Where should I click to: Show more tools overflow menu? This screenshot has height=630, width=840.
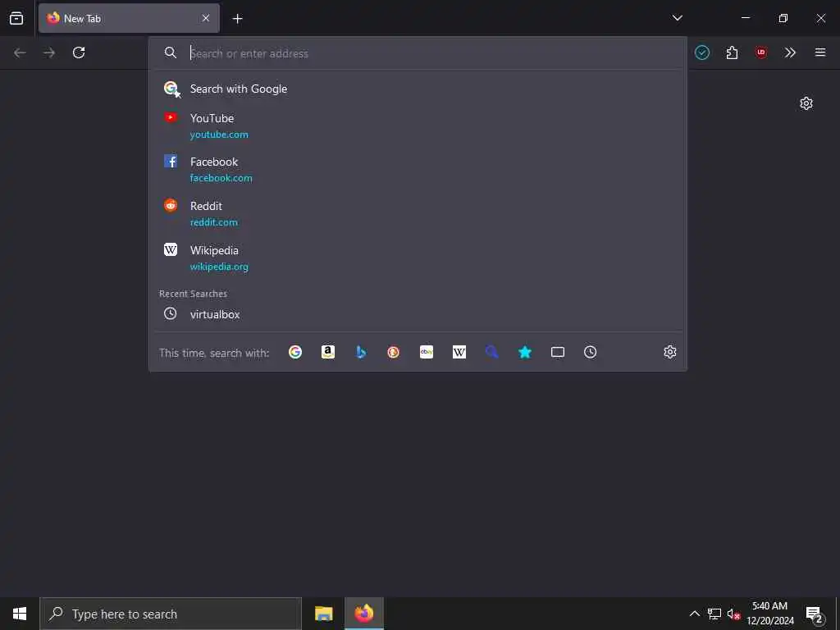point(790,52)
